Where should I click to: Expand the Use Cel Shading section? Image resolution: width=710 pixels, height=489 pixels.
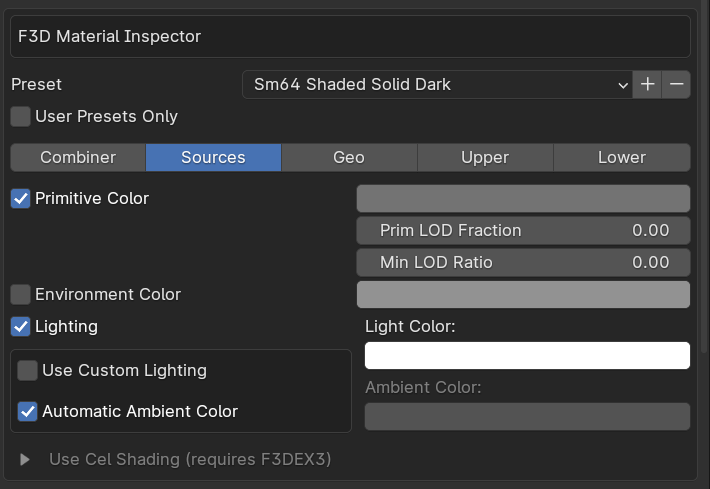click(x=25, y=460)
